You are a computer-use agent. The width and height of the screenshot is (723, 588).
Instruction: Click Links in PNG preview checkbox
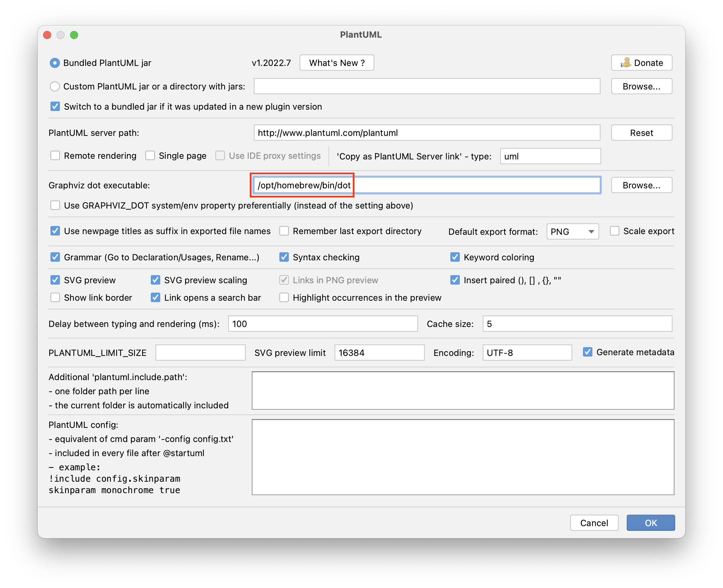tap(284, 281)
